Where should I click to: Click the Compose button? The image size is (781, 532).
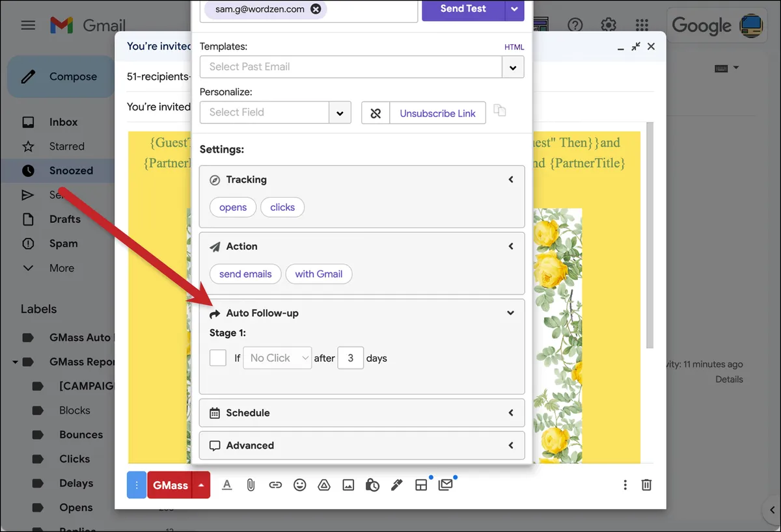click(x=62, y=77)
